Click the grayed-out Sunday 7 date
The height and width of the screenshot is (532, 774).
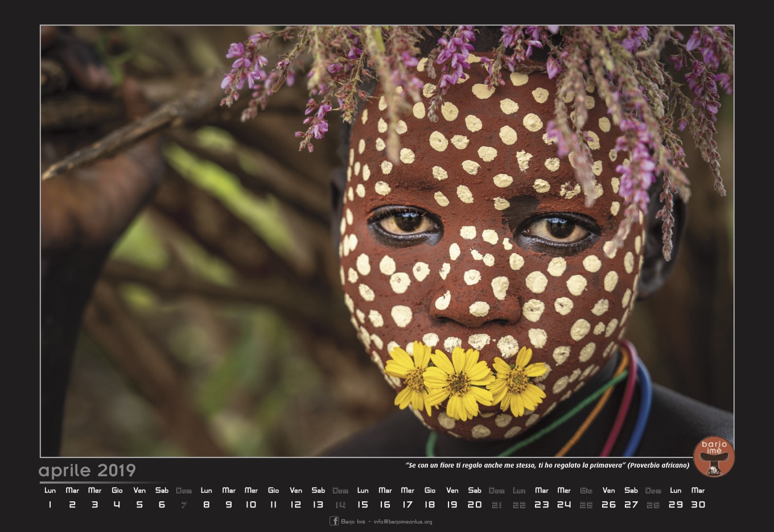tap(184, 504)
